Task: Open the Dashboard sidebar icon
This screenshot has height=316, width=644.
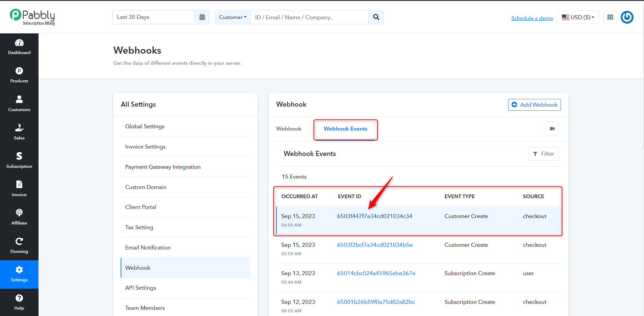Action: (19, 47)
